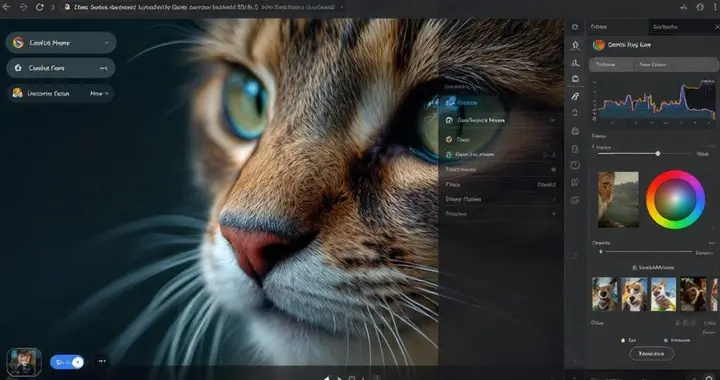Choose the right radio option above the outlined button

[x=677, y=341]
